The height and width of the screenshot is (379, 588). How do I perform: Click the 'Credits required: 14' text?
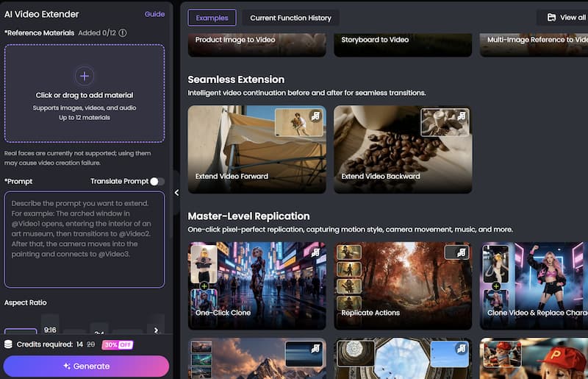[49, 344]
